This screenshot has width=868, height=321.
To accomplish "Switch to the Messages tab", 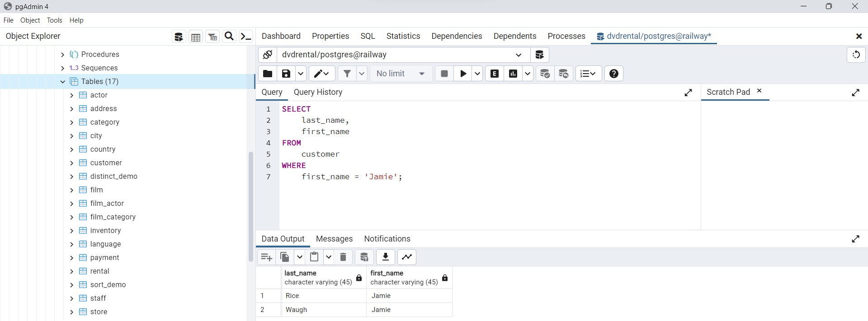I will tap(334, 239).
